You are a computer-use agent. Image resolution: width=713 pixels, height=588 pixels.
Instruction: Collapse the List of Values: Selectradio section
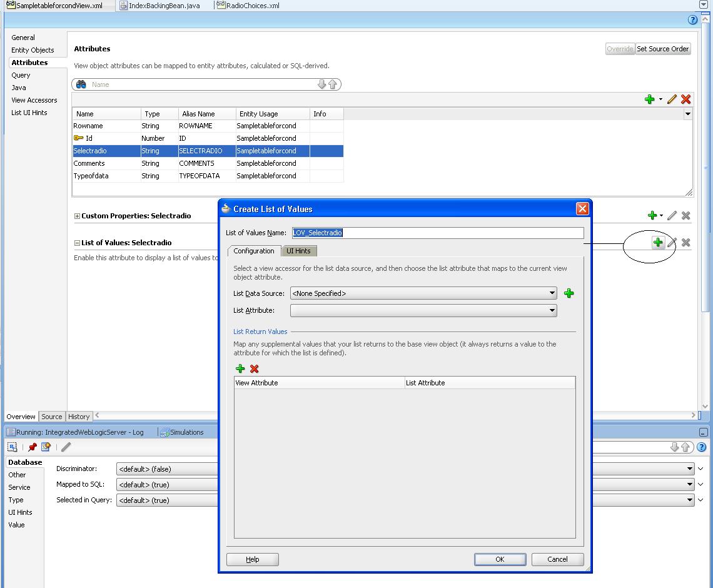point(76,243)
